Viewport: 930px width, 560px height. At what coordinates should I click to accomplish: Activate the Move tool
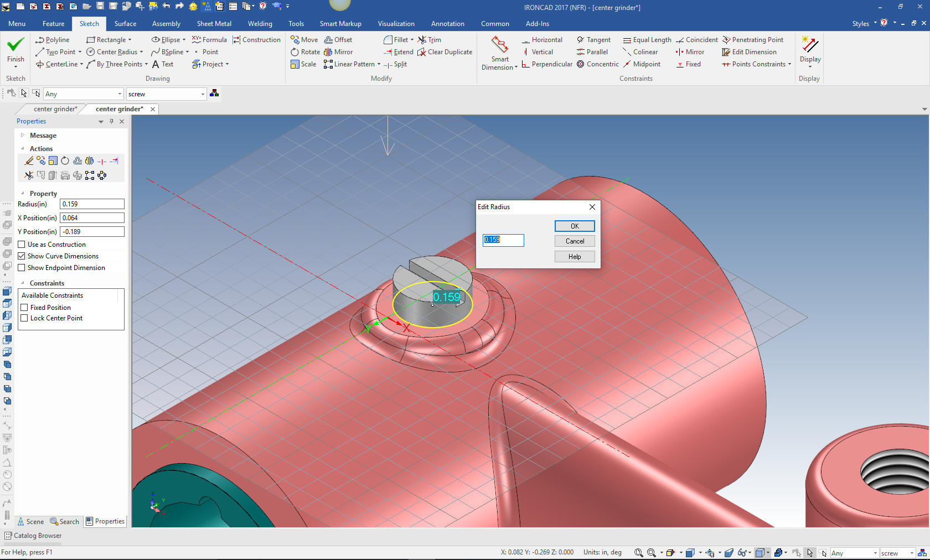click(304, 40)
